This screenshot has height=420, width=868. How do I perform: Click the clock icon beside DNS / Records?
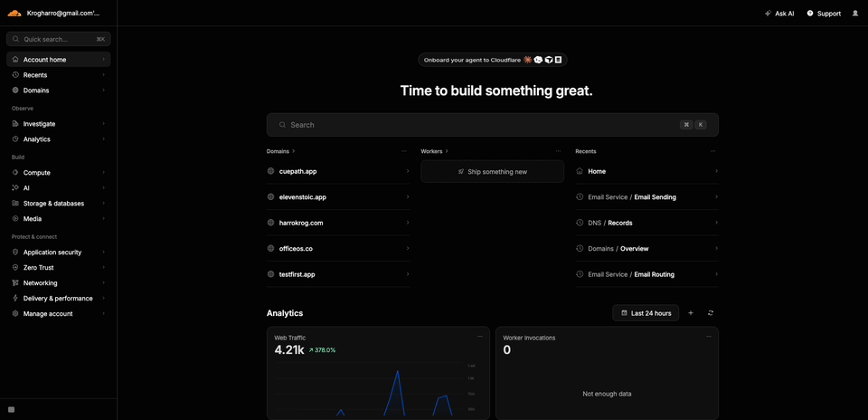[580, 223]
